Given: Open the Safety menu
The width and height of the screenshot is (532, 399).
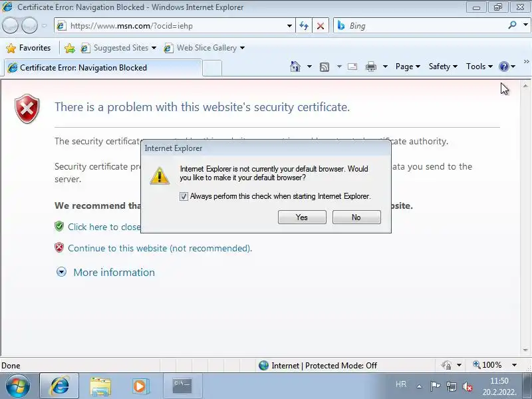Looking at the screenshot, I should [443, 66].
